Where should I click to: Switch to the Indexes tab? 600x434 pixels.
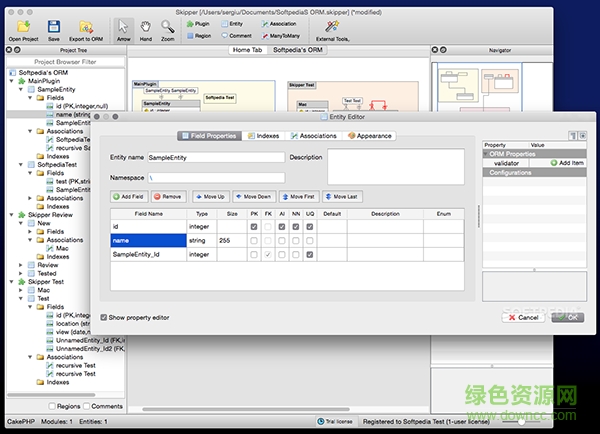263,136
